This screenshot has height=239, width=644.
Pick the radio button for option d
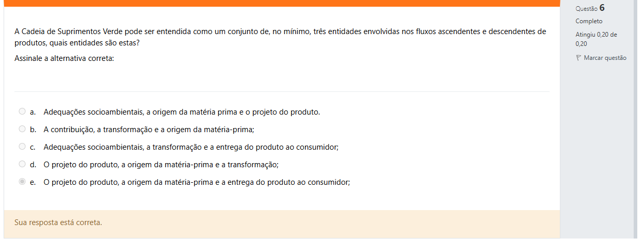click(x=22, y=164)
